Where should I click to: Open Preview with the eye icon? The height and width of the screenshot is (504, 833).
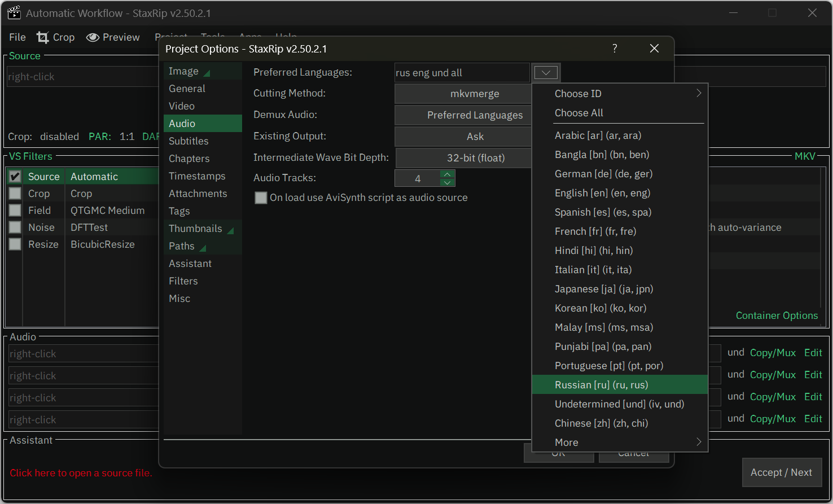[x=93, y=37]
